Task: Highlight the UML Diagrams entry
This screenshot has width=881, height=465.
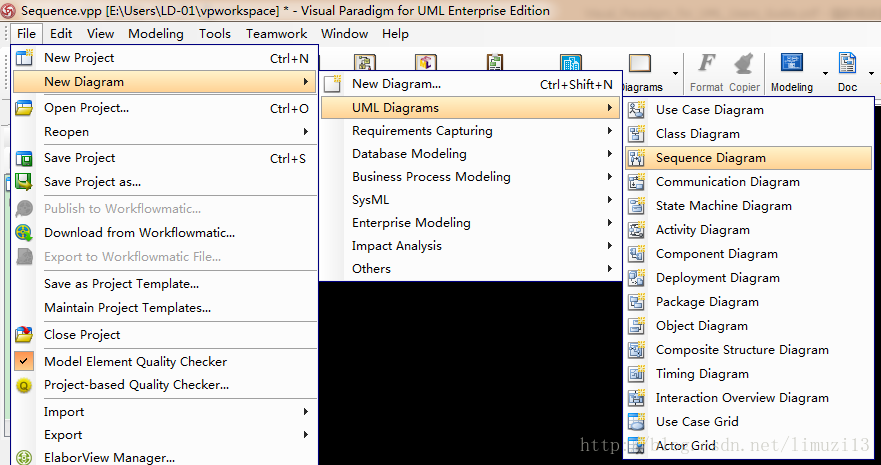Action: coord(471,107)
